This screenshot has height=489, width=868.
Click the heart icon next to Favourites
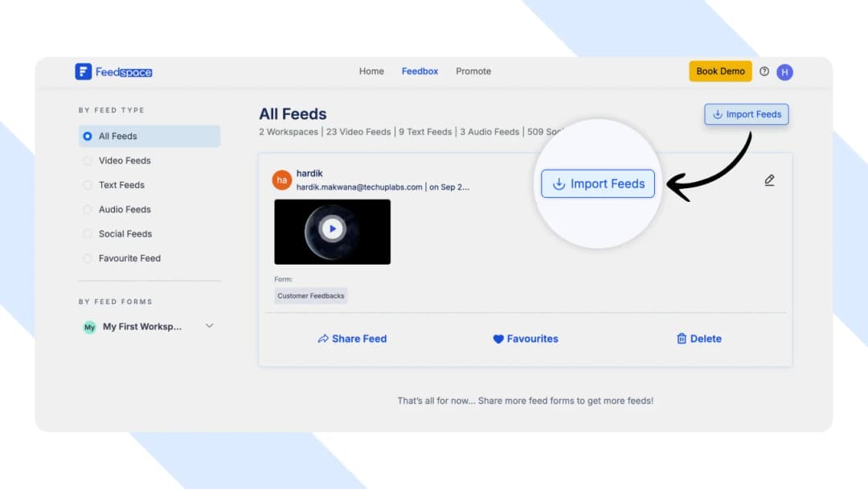coord(500,339)
